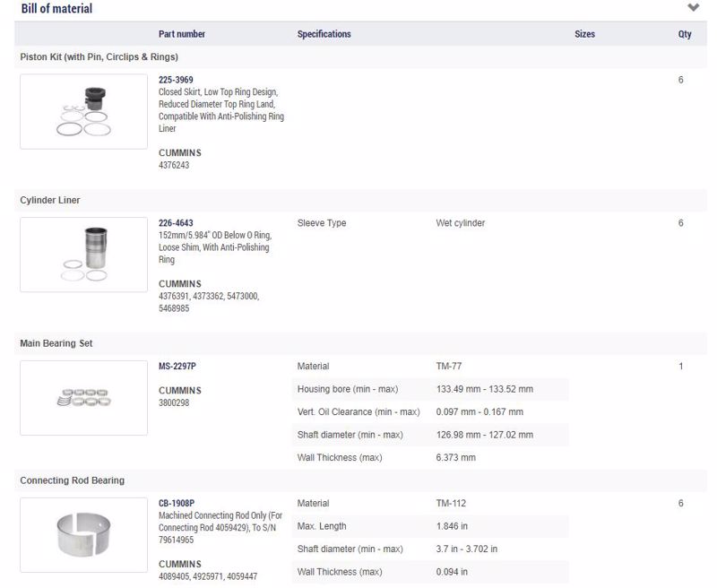Click the Specifications column header
Screen dimensions: 717x588
[x=324, y=34]
